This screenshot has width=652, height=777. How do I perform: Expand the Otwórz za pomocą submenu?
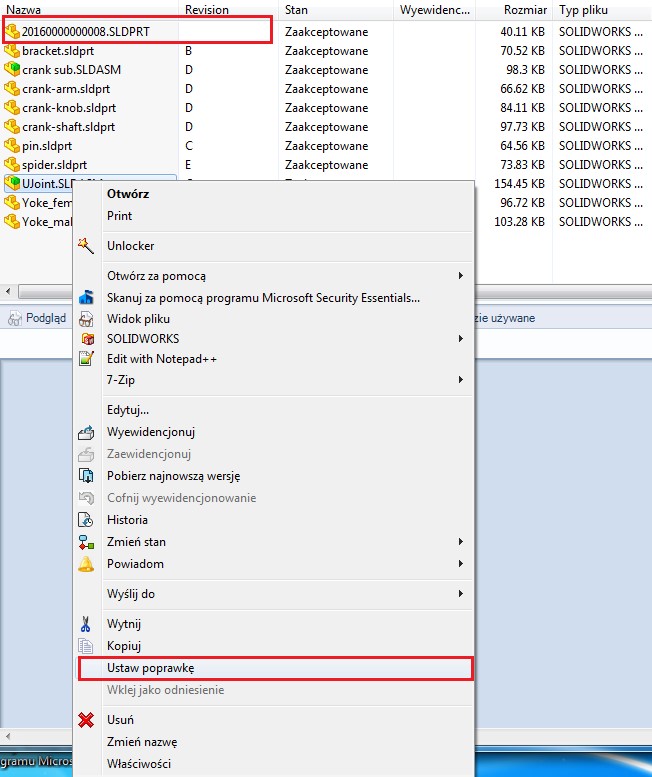pyautogui.click(x=460, y=276)
